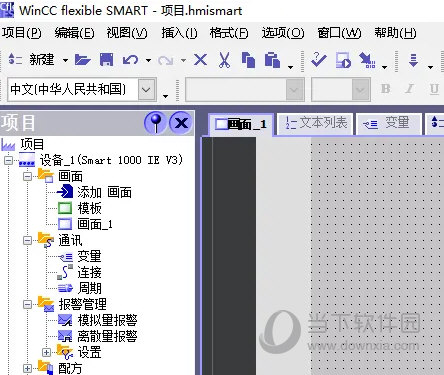Collapse the 设备_1 device node
Image resolution: width=444 pixels, height=375 pixels.
[9, 160]
